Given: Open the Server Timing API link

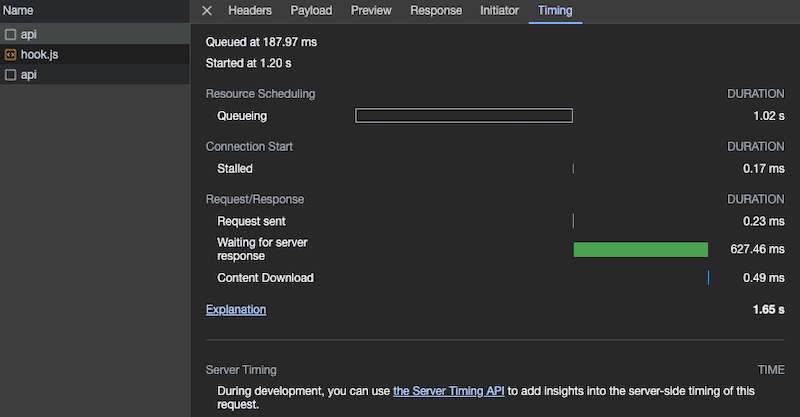Looking at the screenshot, I should coord(449,391).
